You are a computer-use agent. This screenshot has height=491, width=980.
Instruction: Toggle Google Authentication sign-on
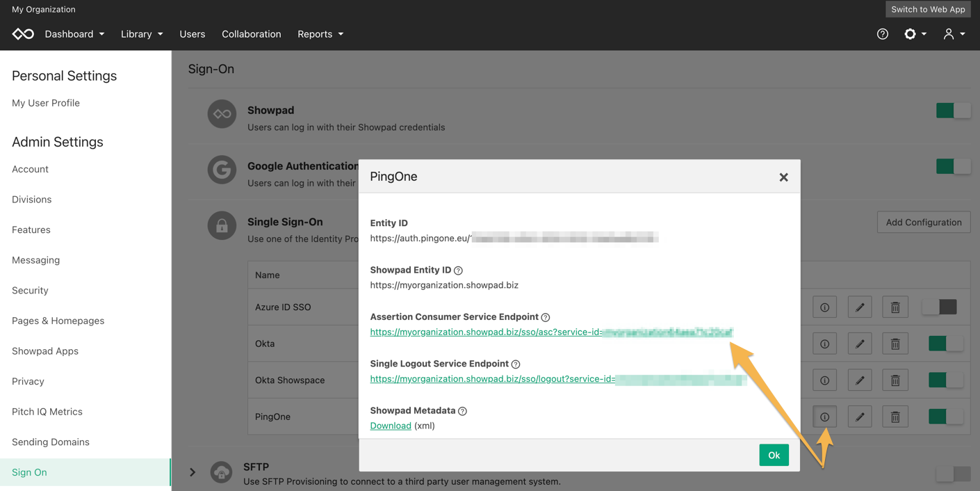tap(953, 166)
